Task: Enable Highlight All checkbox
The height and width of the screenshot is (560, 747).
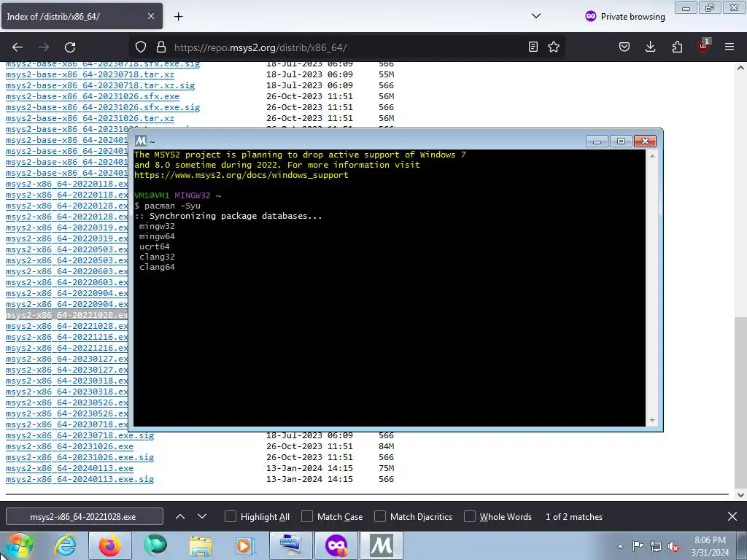Action: (x=230, y=517)
